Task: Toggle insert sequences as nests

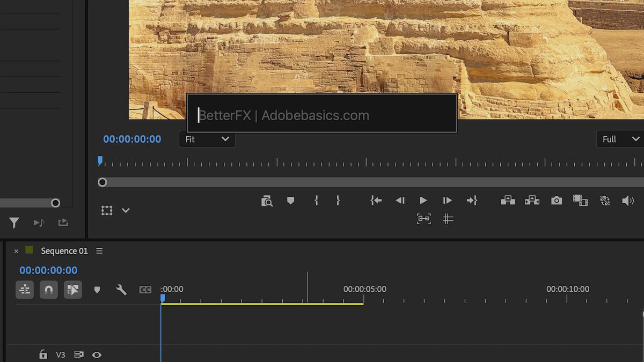Action: pos(25,290)
